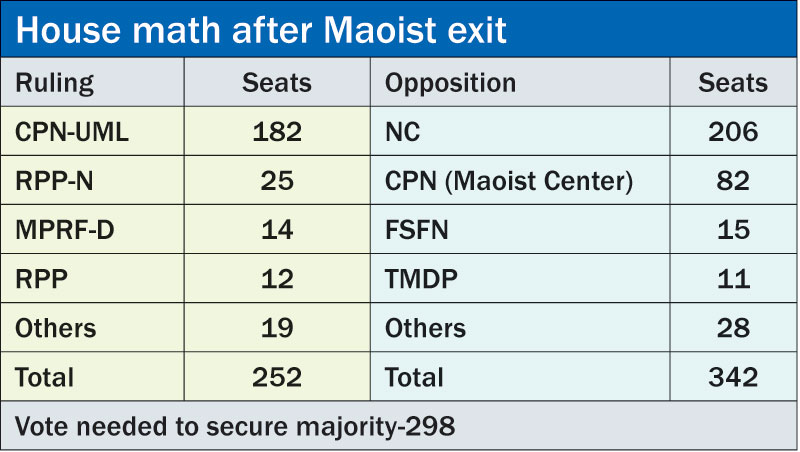The width and height of the screenshot is (800, 452).
Task: Click the MPRF-D party cell
Action: coord(64,230)
